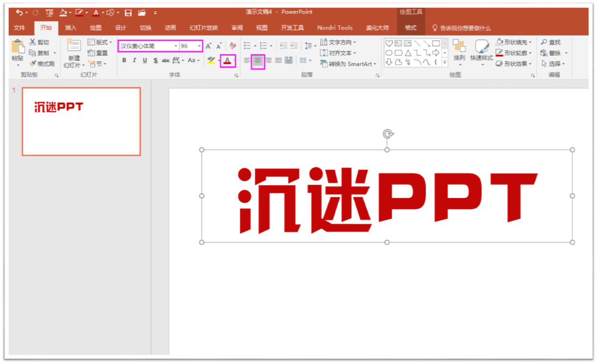The height and width of the screenshot is (364, 597).
Task: Select slide 1 thumbnail in the panel
Action: (81, 121)
